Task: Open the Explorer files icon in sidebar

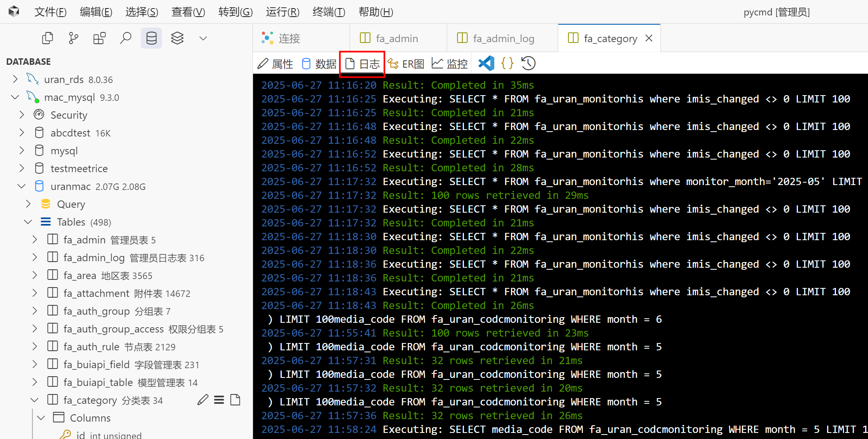Action: click(x=47, y=38)
